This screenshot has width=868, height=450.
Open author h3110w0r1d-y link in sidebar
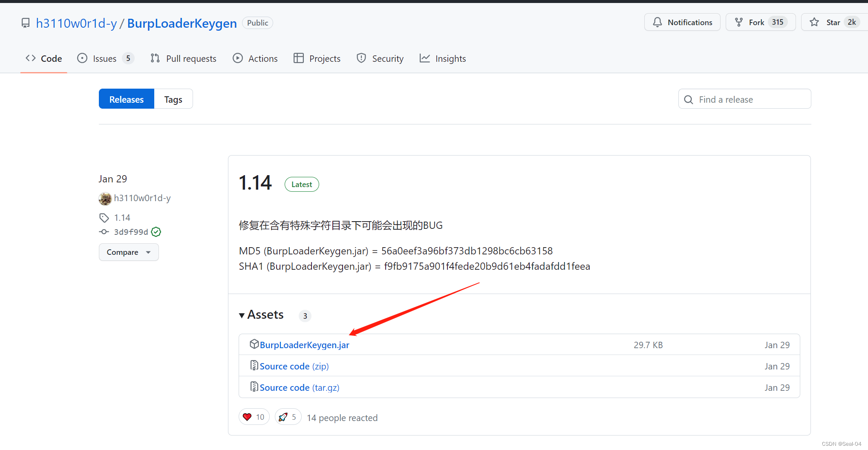pos(142,198)
